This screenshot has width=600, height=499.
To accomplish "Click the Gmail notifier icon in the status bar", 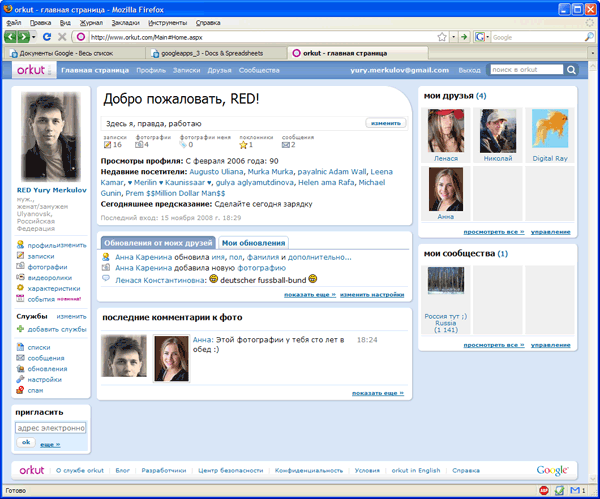I will pyautogui.click(x=575, y=490).
